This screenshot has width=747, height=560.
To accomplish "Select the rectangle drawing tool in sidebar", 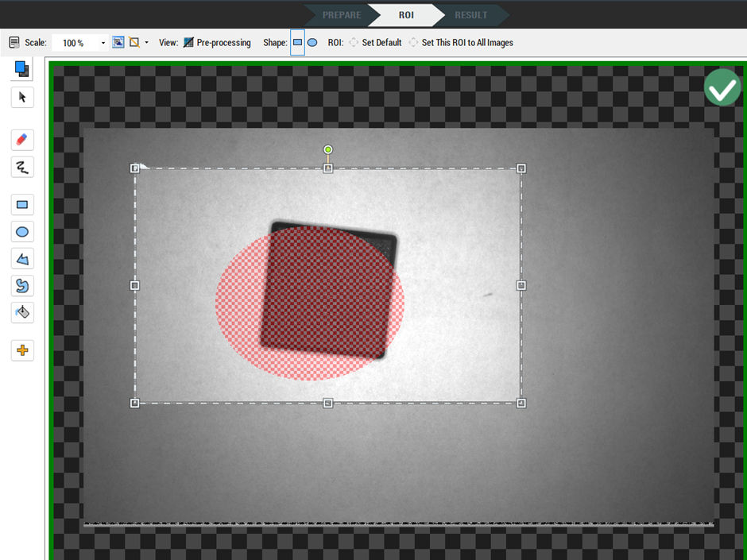I will coord(22,205).
